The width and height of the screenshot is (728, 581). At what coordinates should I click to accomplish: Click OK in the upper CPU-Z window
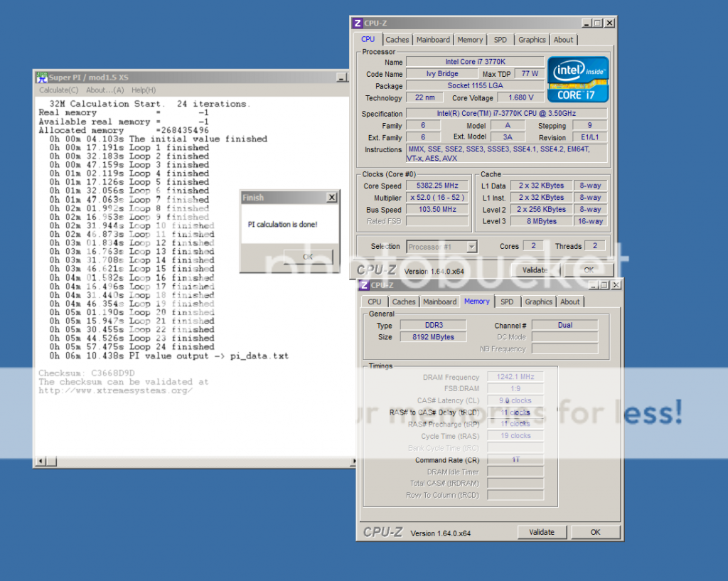(x=589, y=270)
